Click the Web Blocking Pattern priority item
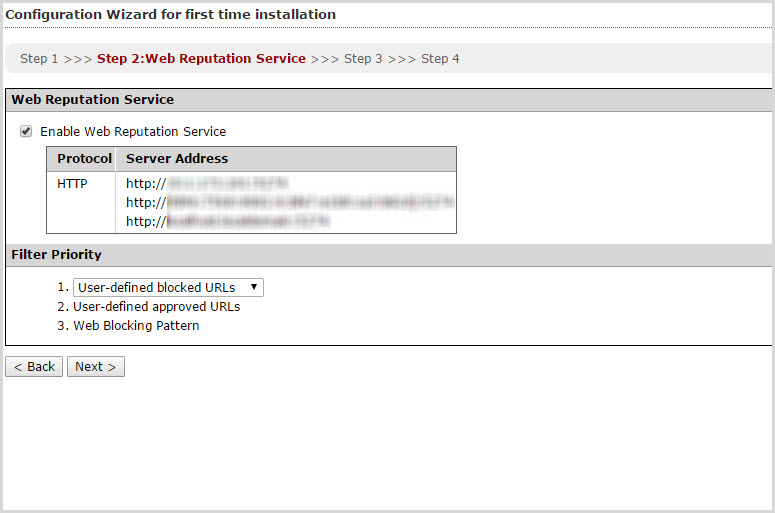Image resolution: width=775 pixels, height=513 pixels. pos(136,326)
